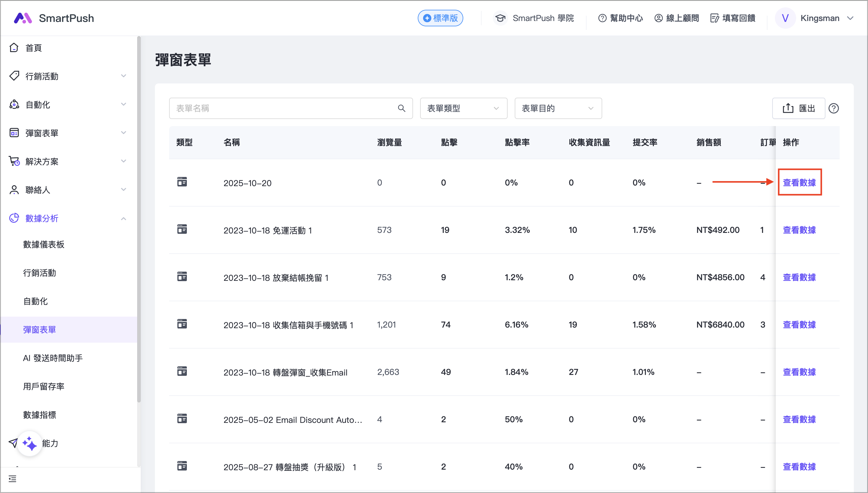Viewport: 868px width, 493px height.
Task: Select the 數據分析 pie chart icon
Action: coord(14,218)
